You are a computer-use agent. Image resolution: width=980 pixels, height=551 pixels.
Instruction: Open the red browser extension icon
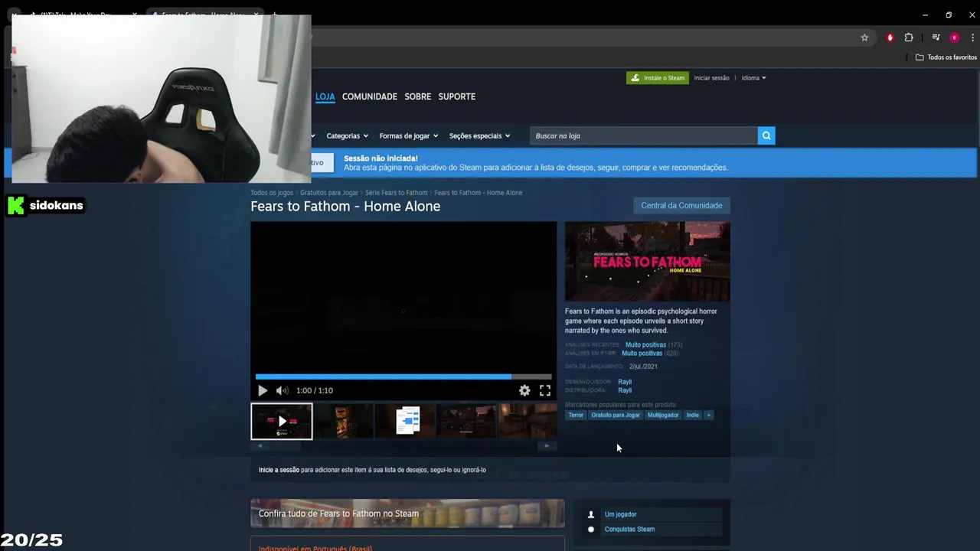pyautogui.click(x=890, y=37)
